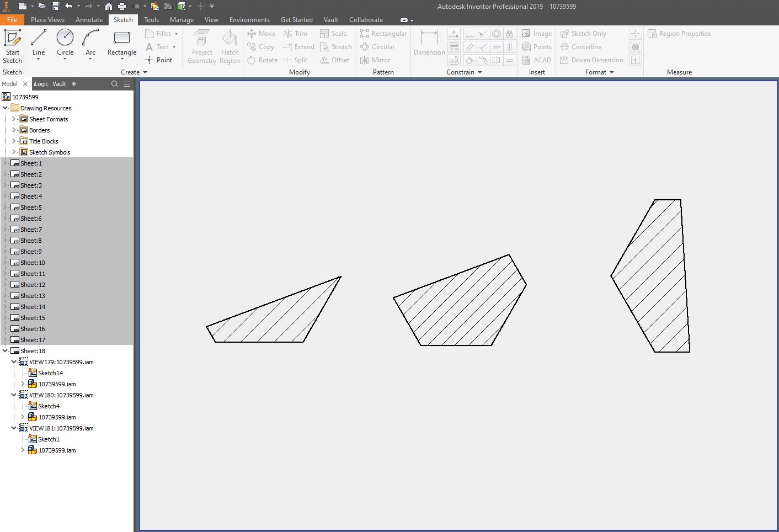Expand the Format panel dropdown
The height and width of the screenshot is (532, 779).
pyautogui.click(x=599, y=72)
